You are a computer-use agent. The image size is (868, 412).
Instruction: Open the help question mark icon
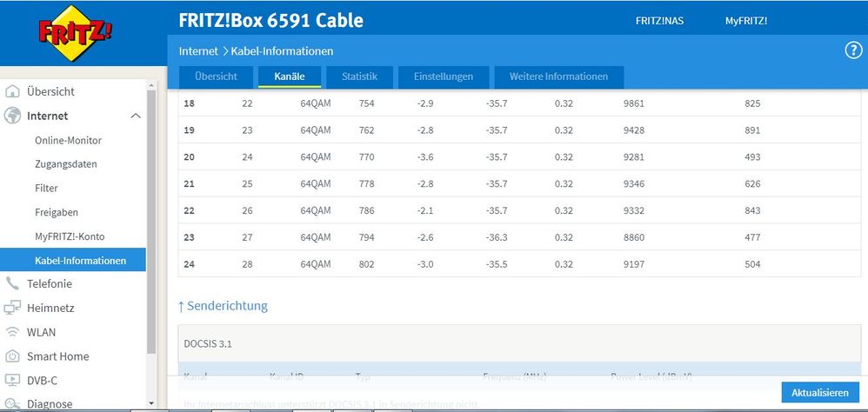(x=853, y=51)
